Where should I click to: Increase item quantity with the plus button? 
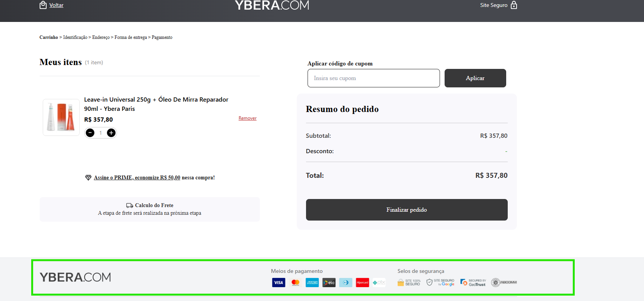[111, 133]
